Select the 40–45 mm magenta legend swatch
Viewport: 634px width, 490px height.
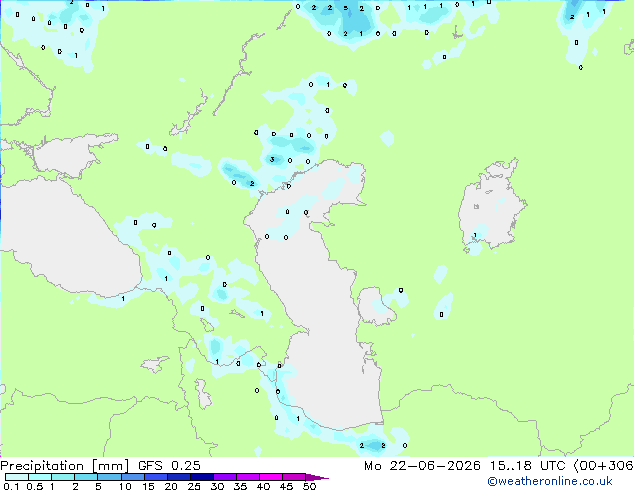[271, 477]
